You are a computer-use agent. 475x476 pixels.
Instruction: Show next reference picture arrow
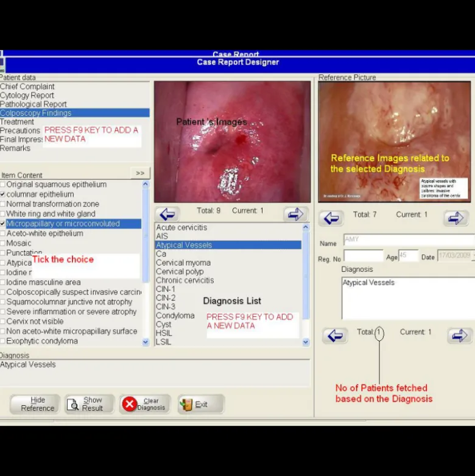point(456,218)
